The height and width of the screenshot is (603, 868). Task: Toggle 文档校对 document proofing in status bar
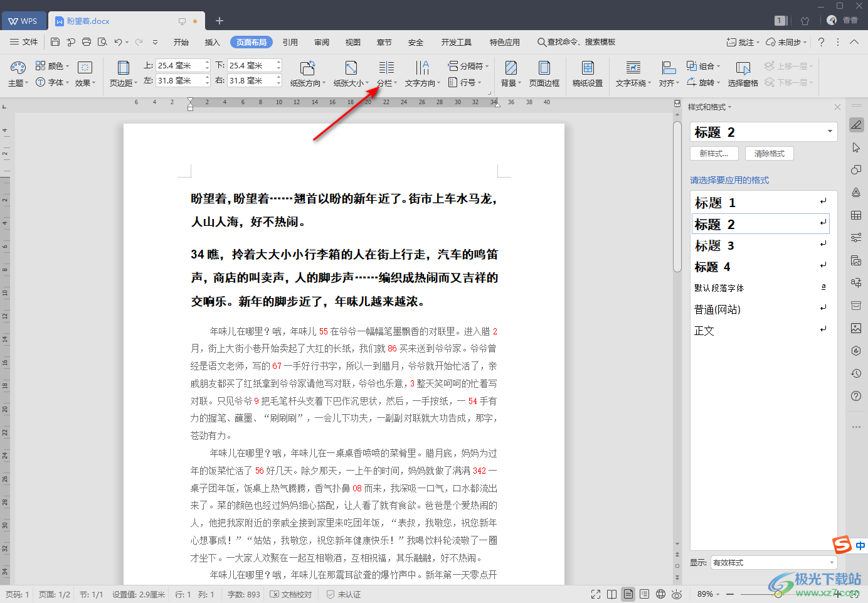291,594
